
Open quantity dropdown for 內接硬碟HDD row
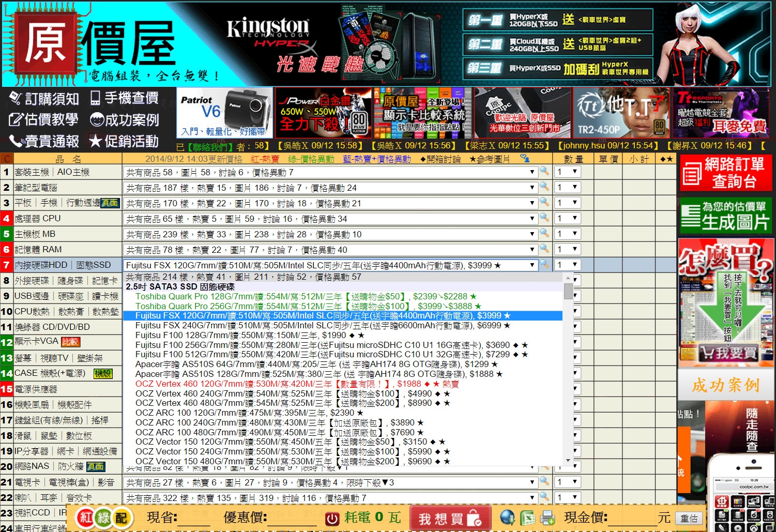tap(567, 265)
